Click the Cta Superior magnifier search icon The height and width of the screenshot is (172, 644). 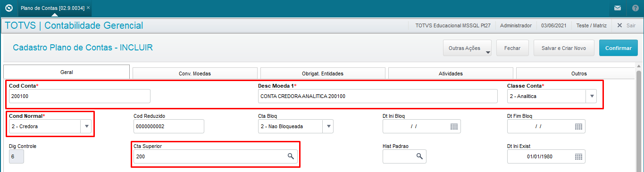pos(291,156)
